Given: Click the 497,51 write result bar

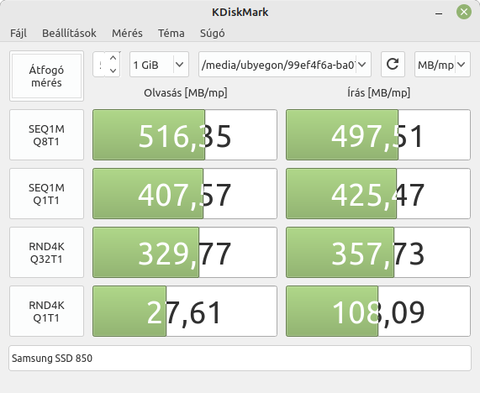Looking at the screenshot, I should [x=378, y=135].
